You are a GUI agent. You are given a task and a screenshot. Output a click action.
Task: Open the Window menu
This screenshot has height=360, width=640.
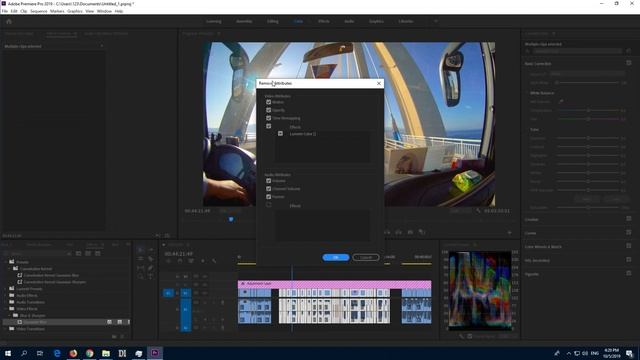[x=104, y=11]
